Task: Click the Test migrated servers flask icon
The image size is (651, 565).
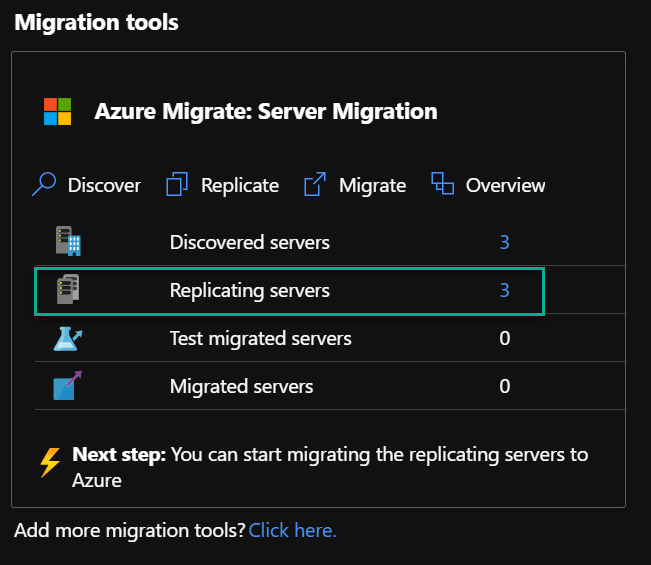Action: (x=68, y=339)
